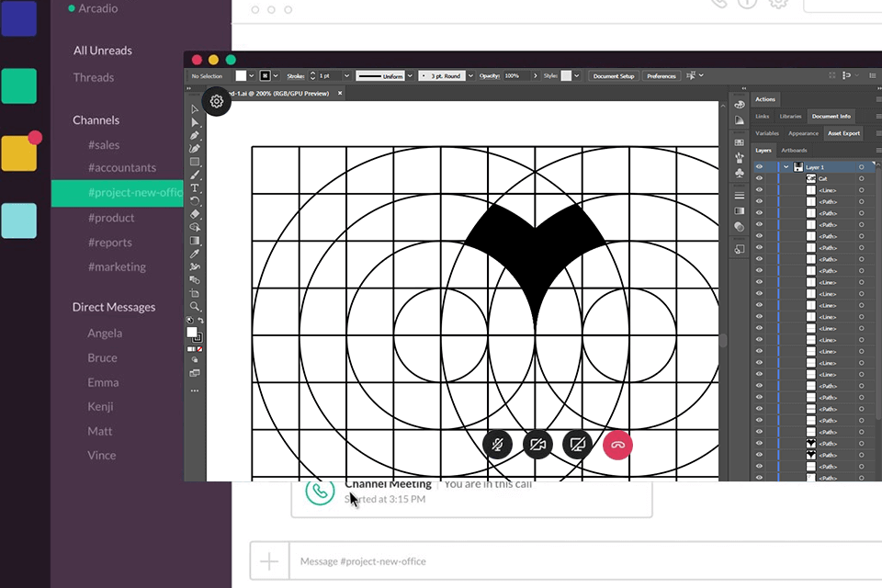This screenshot has height=588, width=882.
Task: Toggle visibility eye of the Cat sublayer
Action: 759,178
